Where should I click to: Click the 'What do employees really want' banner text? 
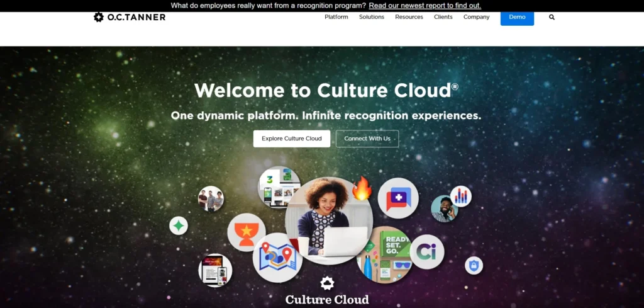pyautogui.click(x=268, y=6)
